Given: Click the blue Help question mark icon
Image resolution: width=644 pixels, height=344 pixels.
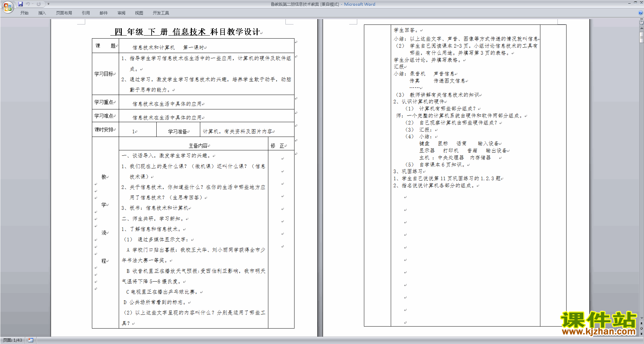Looking at the screenshot, I should [x=641, y=13].
